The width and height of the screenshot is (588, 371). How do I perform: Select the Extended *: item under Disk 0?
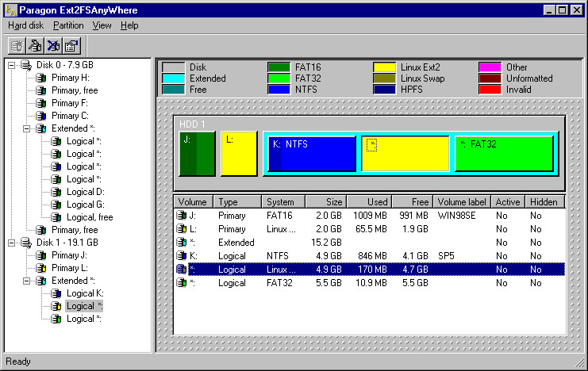coord(73,128)
